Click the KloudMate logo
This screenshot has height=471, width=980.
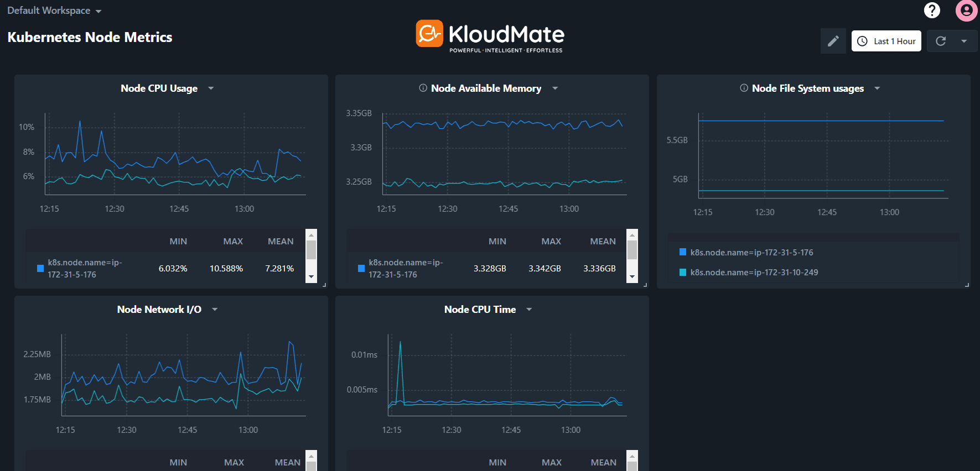pos(490,36)
